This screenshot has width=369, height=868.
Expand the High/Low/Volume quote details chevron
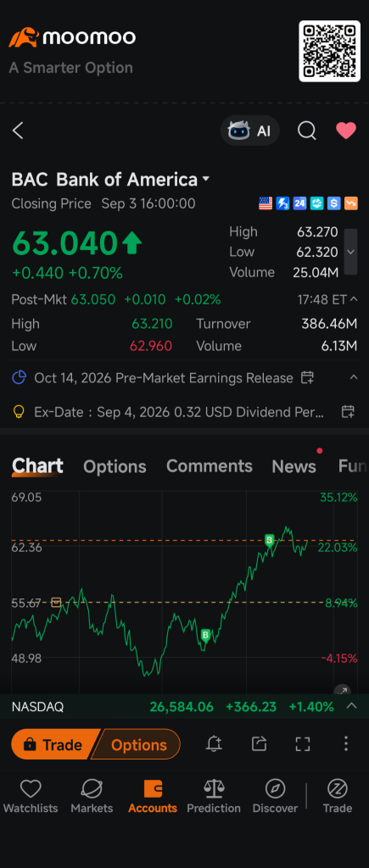350,252
